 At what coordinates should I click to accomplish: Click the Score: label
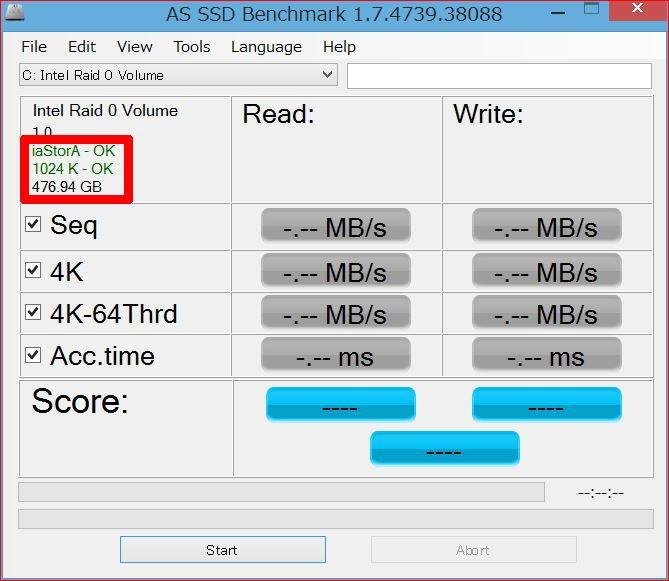click(x=80, y=401)
